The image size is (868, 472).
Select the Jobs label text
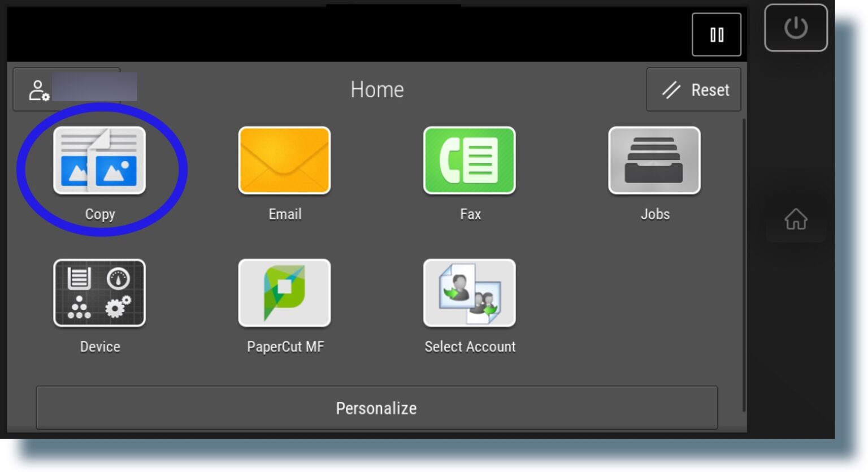(654, 214)
